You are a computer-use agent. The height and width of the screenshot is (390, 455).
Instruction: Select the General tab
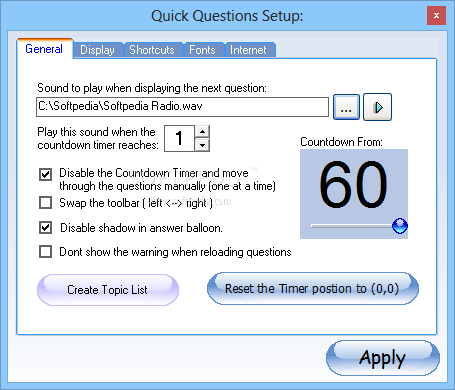(x=44, y=49)
